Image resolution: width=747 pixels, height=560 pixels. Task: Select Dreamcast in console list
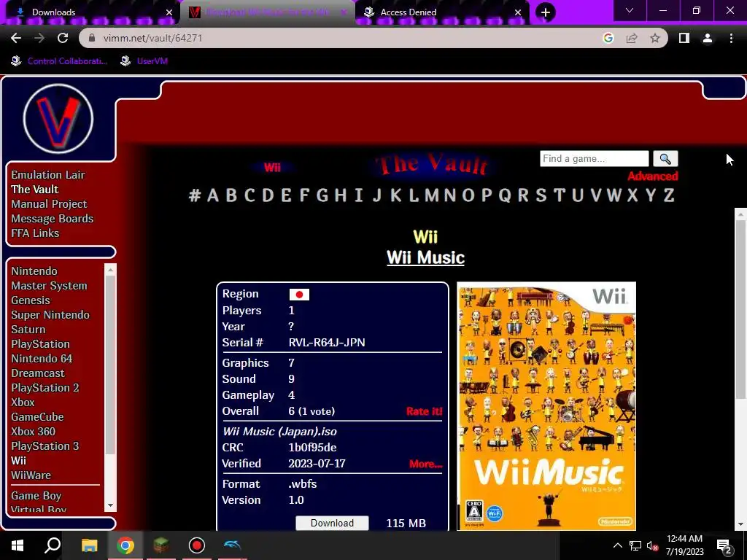coord(38,373)
